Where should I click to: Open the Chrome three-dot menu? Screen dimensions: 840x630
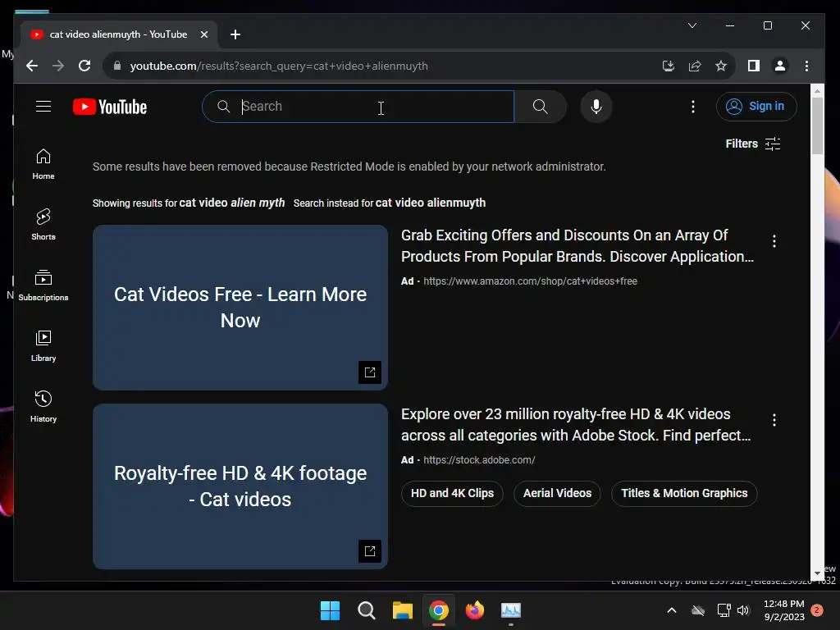coord(807,66)
